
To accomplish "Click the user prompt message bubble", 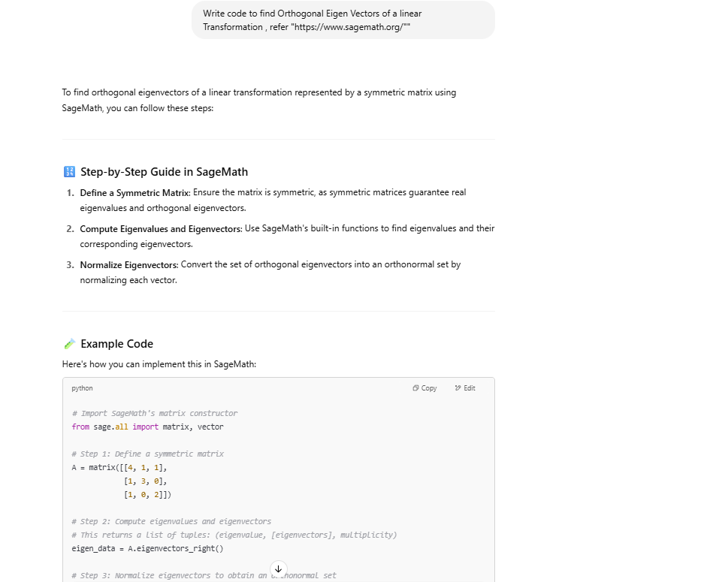I will [x=343, y=20].
